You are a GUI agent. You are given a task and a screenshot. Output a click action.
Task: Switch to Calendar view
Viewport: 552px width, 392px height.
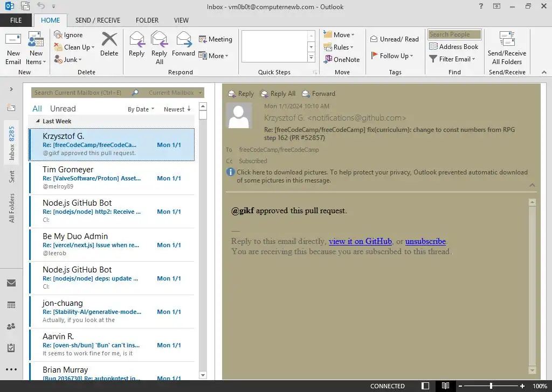[x=11, y=305]
